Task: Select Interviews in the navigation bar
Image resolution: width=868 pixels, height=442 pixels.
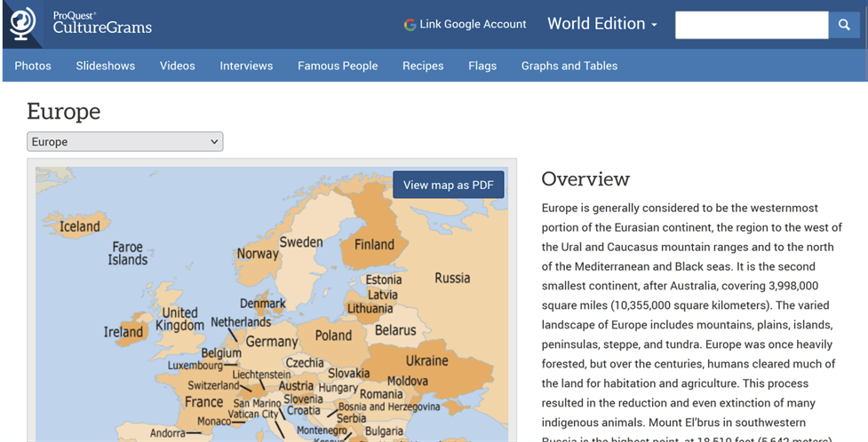Action: point(246,66)
